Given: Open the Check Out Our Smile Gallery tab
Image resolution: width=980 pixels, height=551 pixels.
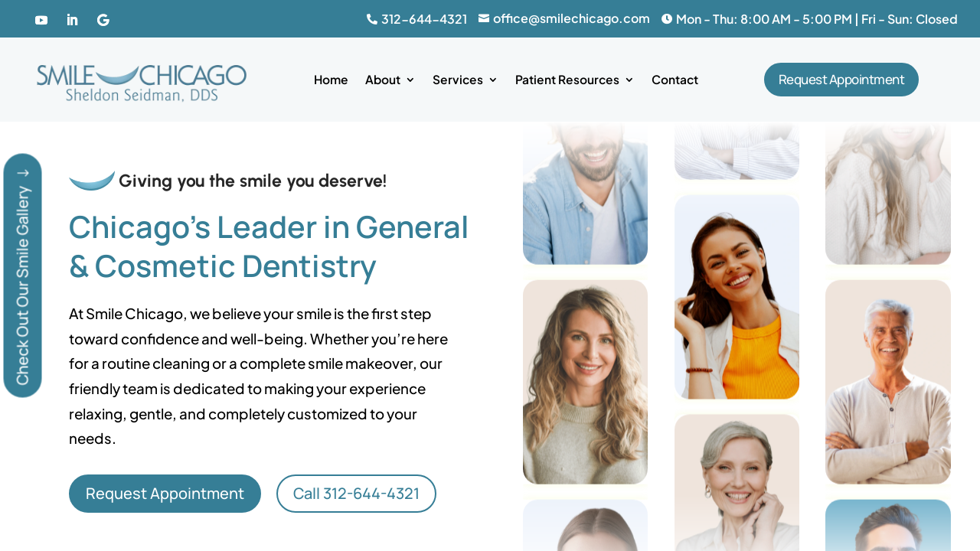Looking at the screenshot, I should 22,275.
